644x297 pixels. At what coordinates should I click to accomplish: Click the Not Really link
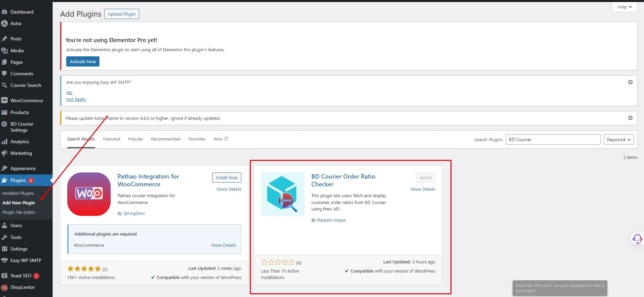76,99
